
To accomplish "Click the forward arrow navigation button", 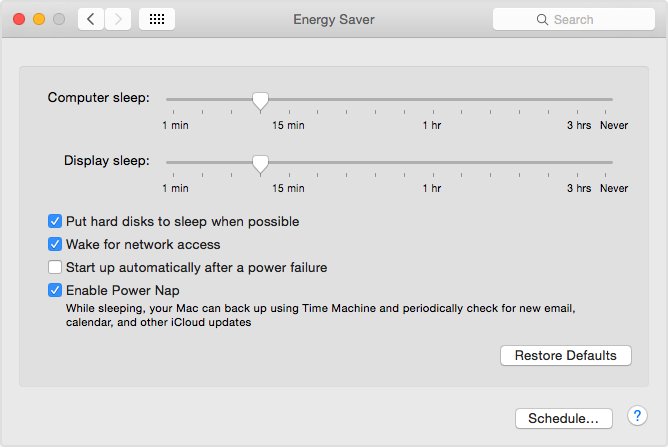I will click(118, 19).
